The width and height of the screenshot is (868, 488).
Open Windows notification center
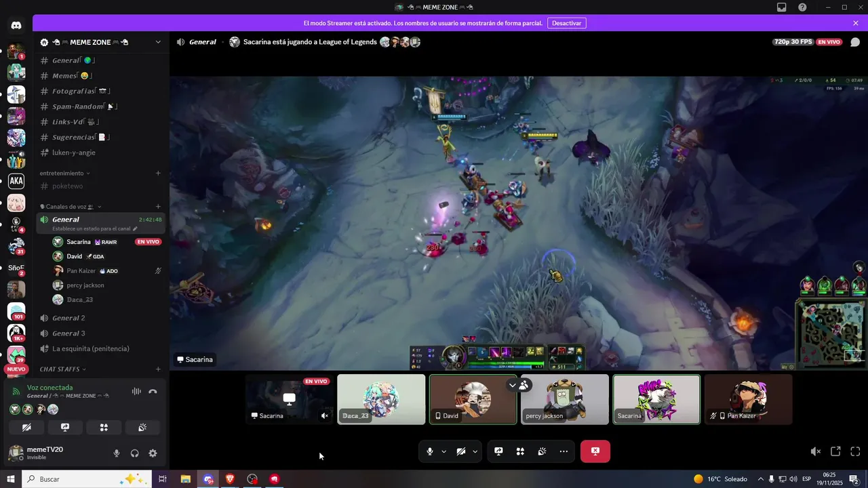854,479
